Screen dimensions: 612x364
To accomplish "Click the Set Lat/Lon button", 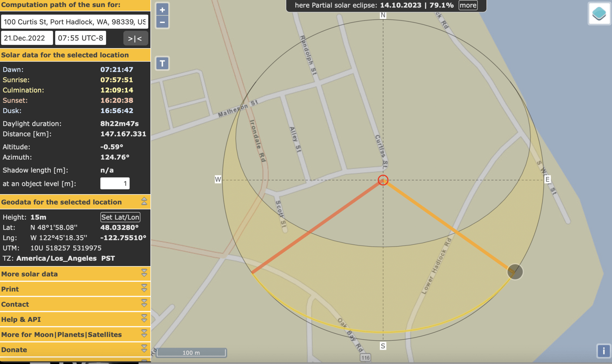I will point(120,217).
